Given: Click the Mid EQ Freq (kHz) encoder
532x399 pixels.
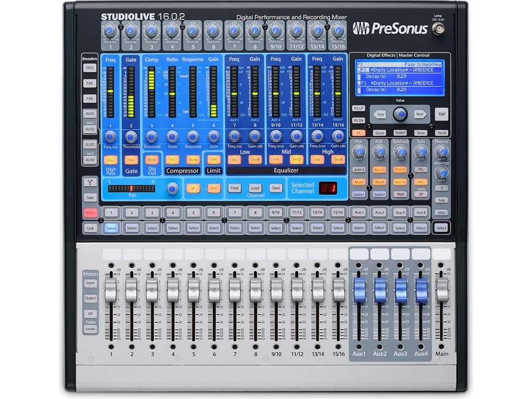Looking at the screenshot, I should [x=276, y=136].
